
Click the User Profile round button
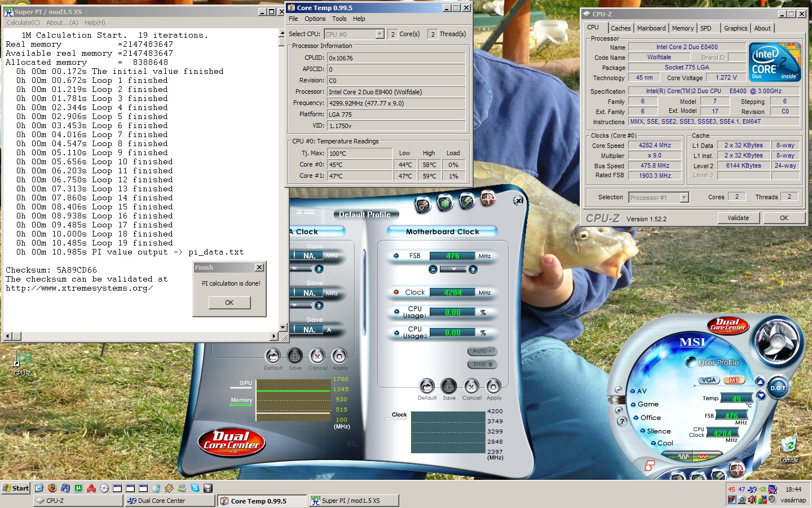[x=691, y=362]
